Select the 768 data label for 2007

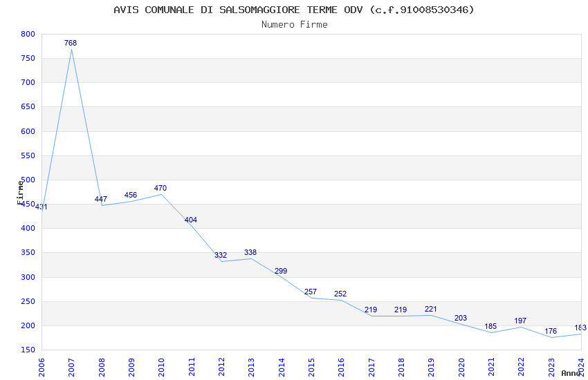[71, 43]
